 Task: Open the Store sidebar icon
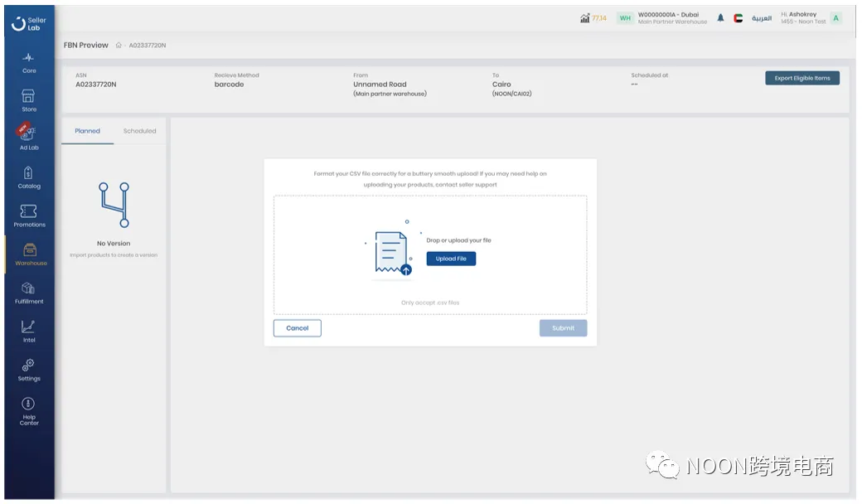click(x=29, y=99)
